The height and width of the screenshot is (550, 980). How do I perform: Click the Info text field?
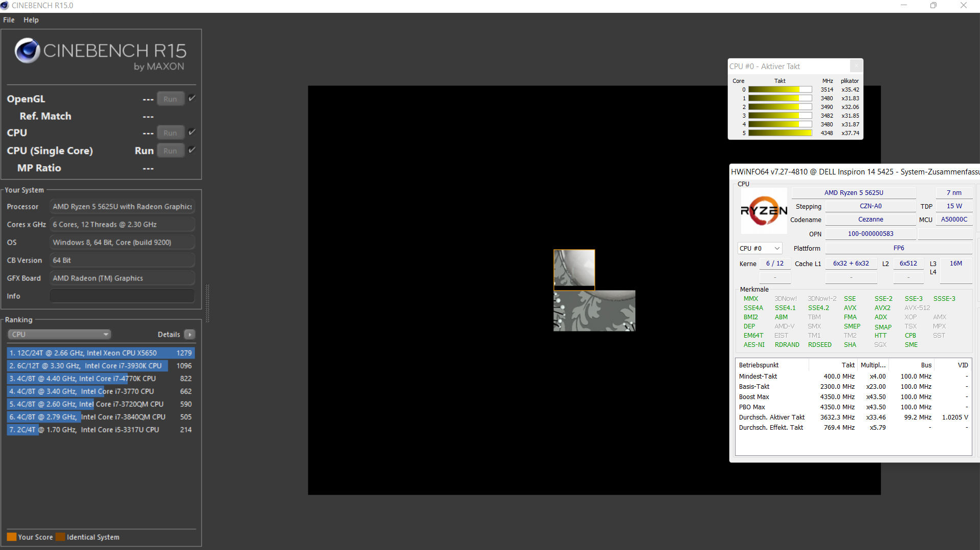coord(122,296)
